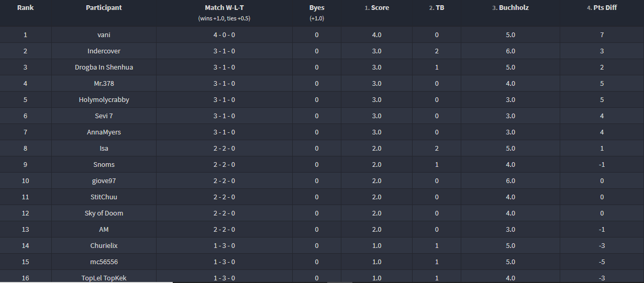This screenshot has width=644, height=283.
Task: Click the Pts Diff column header
Action: [x=602, y=8]
